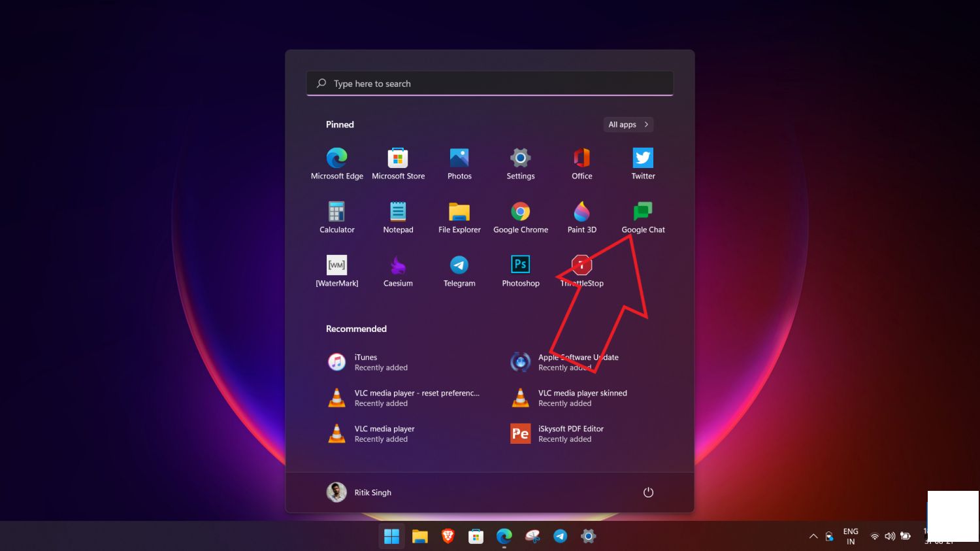
Task: Open the Brave browser on taskbar
Action: (448, 537)
